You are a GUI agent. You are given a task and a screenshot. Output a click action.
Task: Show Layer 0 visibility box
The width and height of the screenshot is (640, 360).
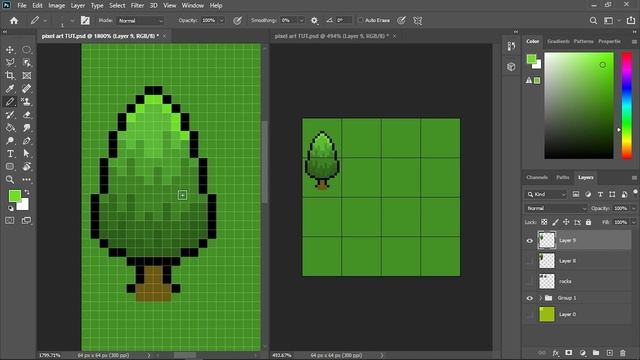click(x=529, y=314)
